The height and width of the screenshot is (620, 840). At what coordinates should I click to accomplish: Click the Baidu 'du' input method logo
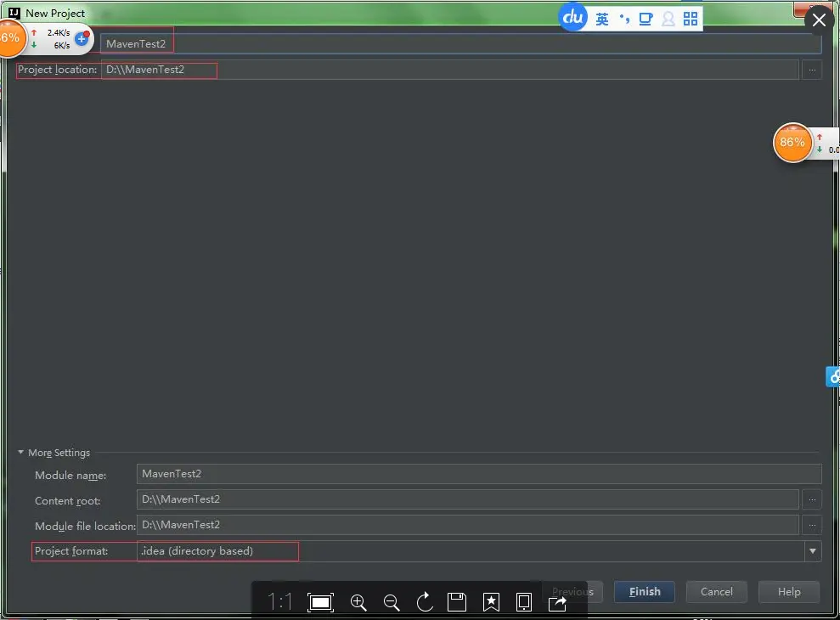(x=572, y=18)
